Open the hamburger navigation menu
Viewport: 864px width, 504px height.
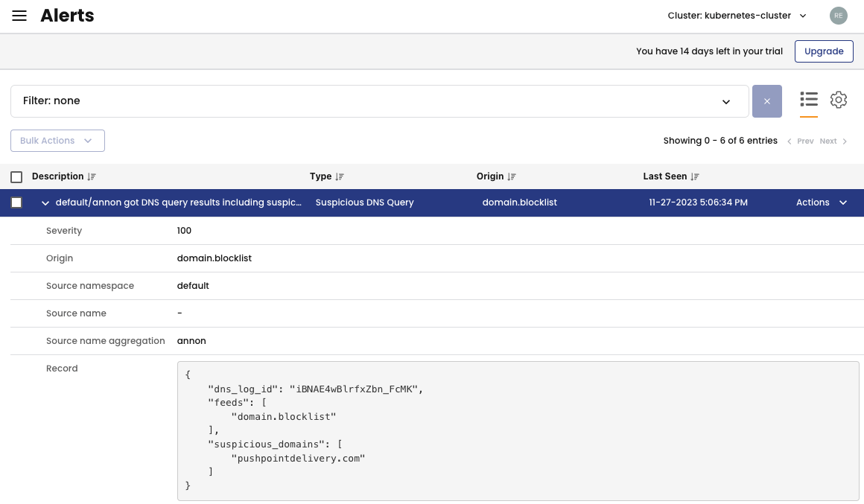pyautogui.click(x=19, y=16)
